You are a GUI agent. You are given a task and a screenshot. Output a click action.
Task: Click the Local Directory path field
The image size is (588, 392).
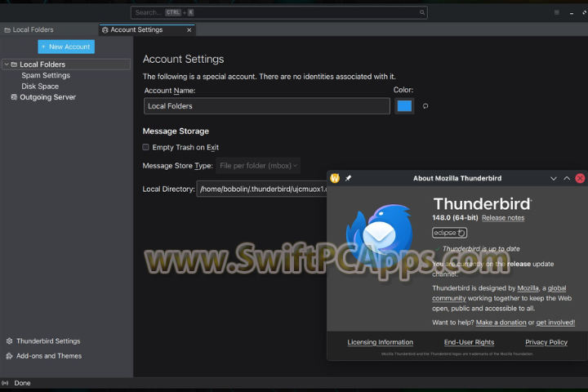[262, 189]
